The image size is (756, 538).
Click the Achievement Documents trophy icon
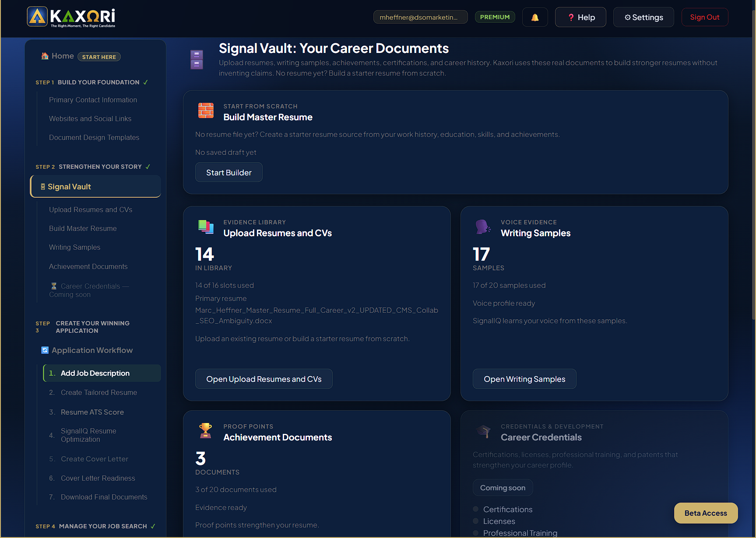pyautogui.click(x=205, y=431)
